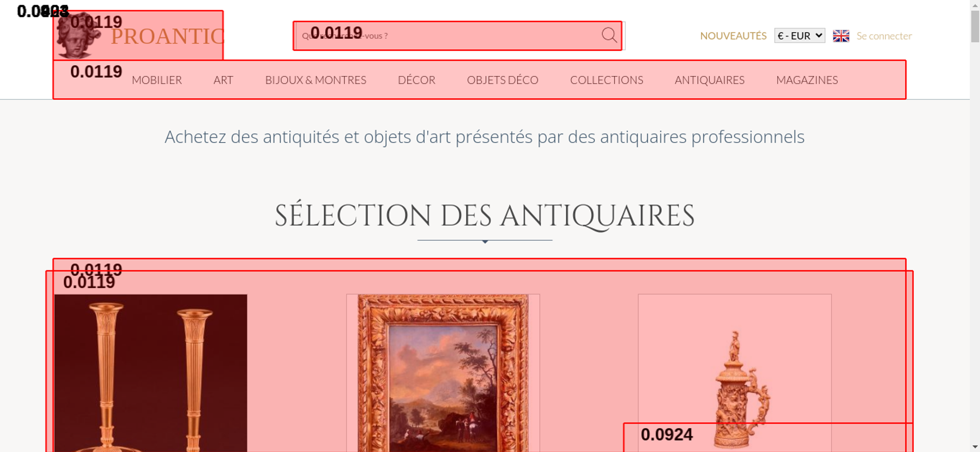Click into the search input field
The height and width of the screenshot is (452, 980).
point(447,36)
